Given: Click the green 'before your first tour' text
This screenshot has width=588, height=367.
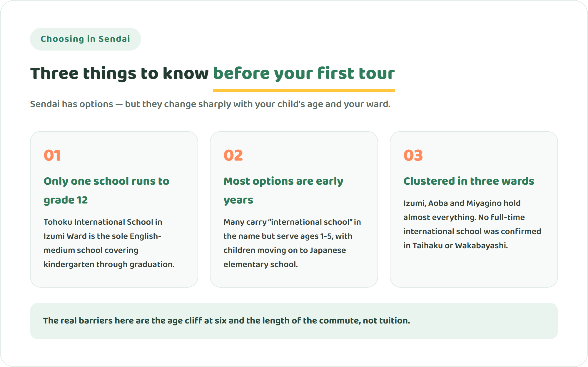Looking at the screenshot, I should coord(304,73).
